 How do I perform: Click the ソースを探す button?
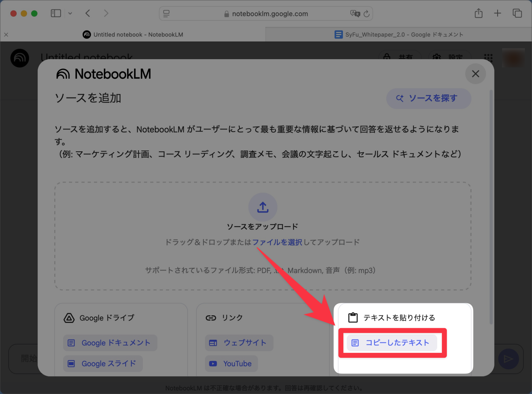tap(428, 98)
